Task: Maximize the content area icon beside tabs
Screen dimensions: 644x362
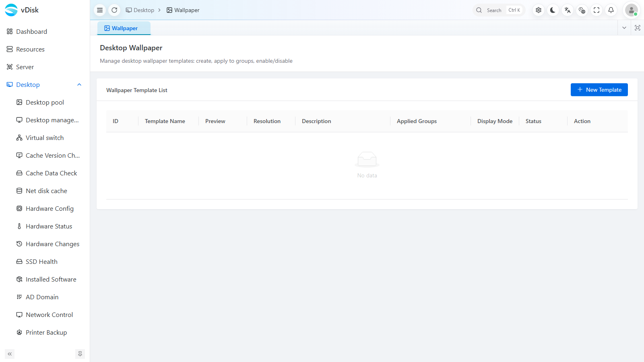Action: (638, 28)
